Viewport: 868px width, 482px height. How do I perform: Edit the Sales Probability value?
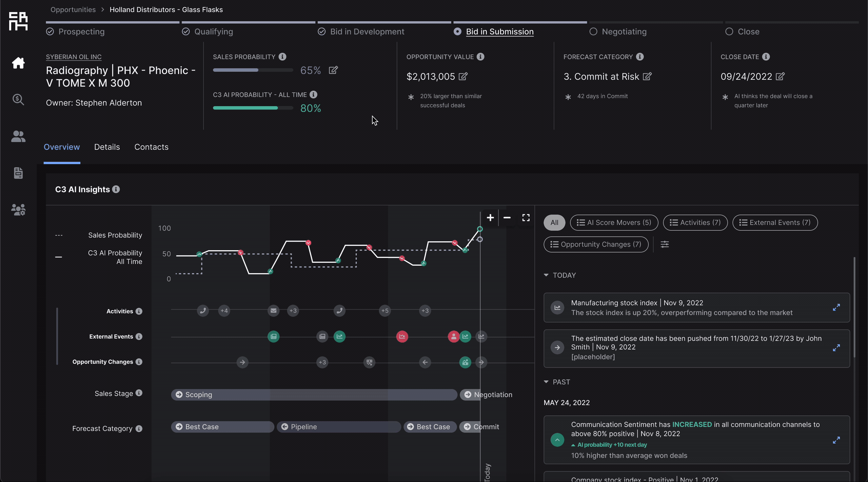tap(333, 70)
